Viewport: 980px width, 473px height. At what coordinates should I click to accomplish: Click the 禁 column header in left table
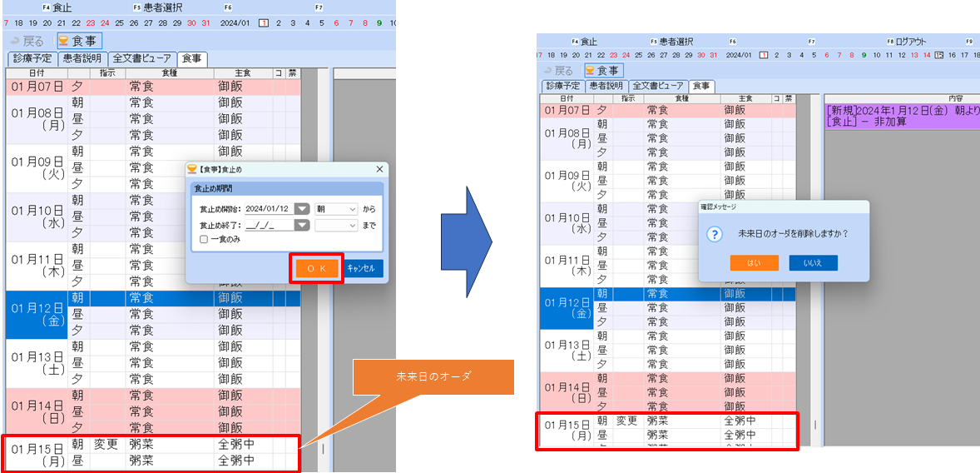[x=293, y=73]
